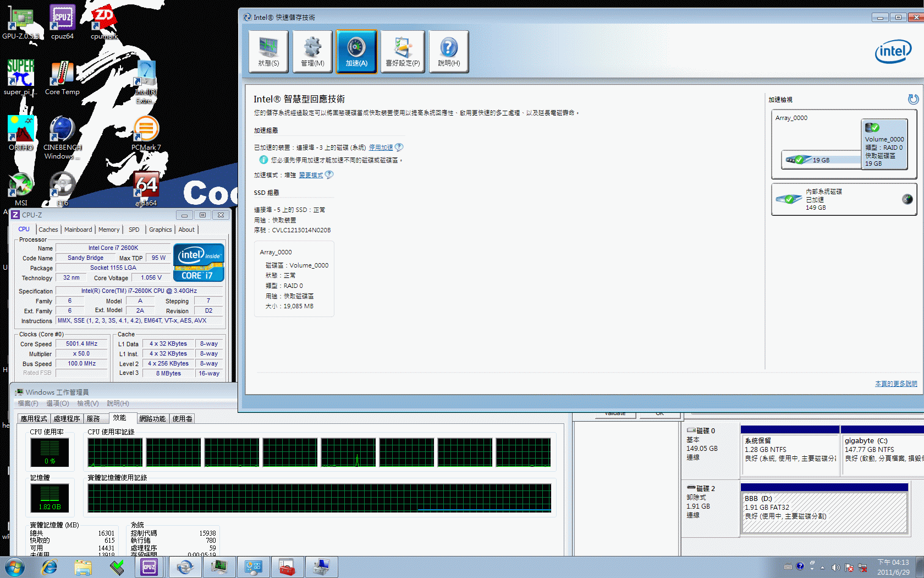Screen dimensions: 924x578
Task: Click the help icon beside 停用加速
Action: 399,147
